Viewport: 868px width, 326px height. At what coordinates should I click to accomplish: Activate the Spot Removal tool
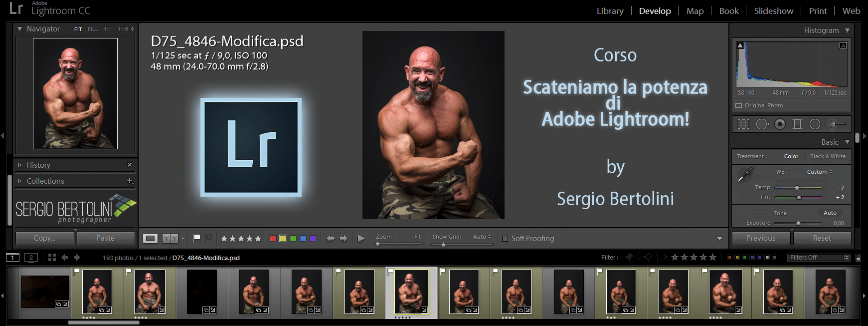click(762, 124)
